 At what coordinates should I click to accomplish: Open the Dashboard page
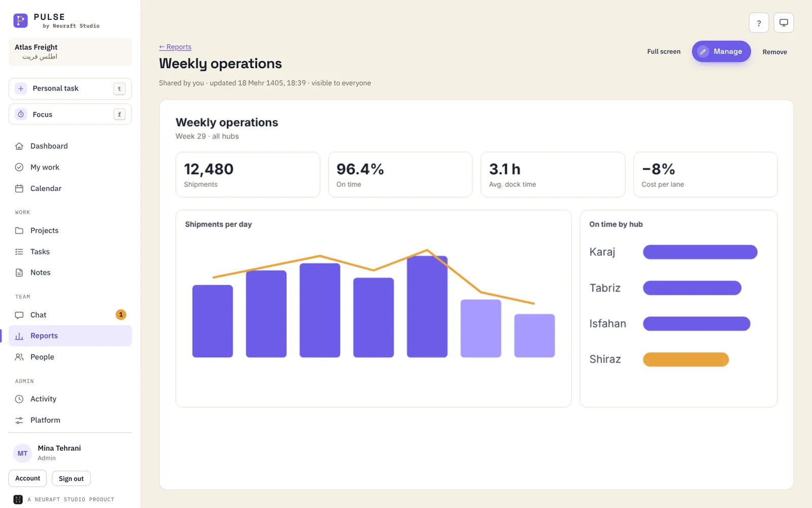point(70,146)
